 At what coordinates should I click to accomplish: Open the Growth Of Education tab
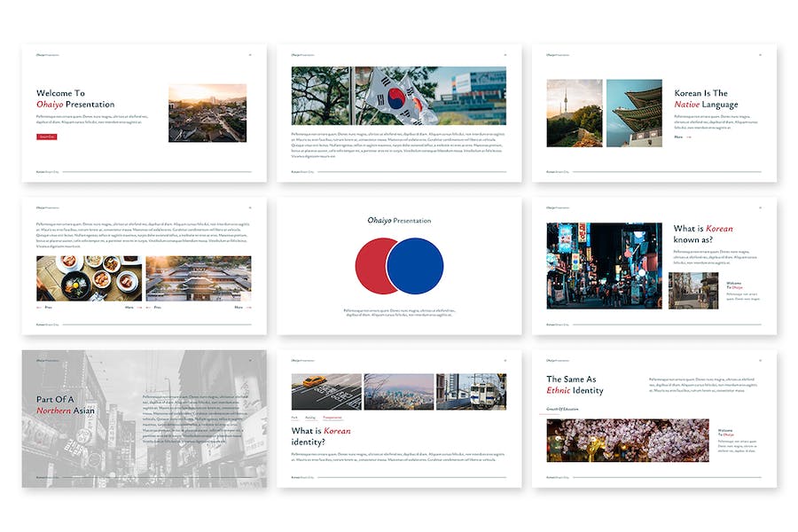pyautogui.click(x=562, y=409)
